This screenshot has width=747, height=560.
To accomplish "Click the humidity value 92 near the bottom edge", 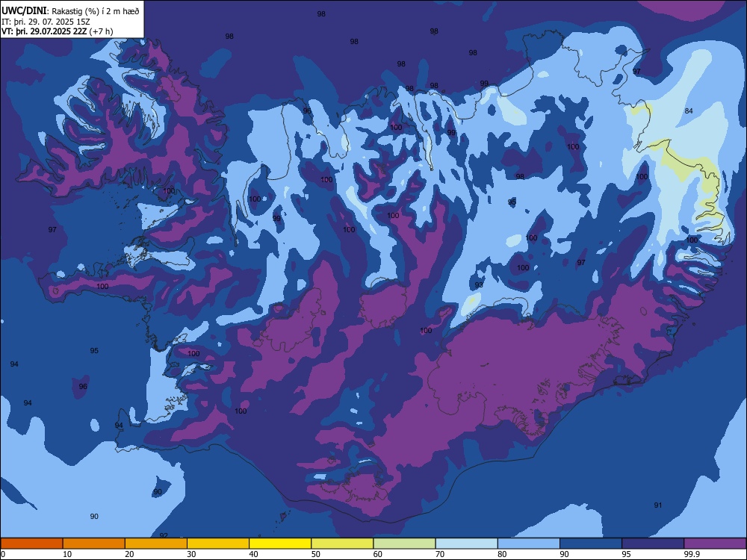I will tap(164, 535).
